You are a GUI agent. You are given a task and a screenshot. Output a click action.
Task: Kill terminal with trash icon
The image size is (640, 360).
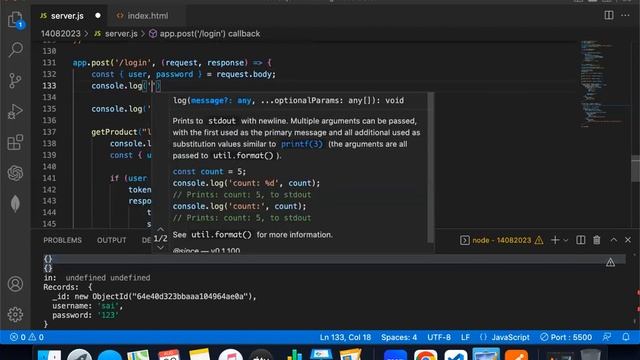point(597,240)
